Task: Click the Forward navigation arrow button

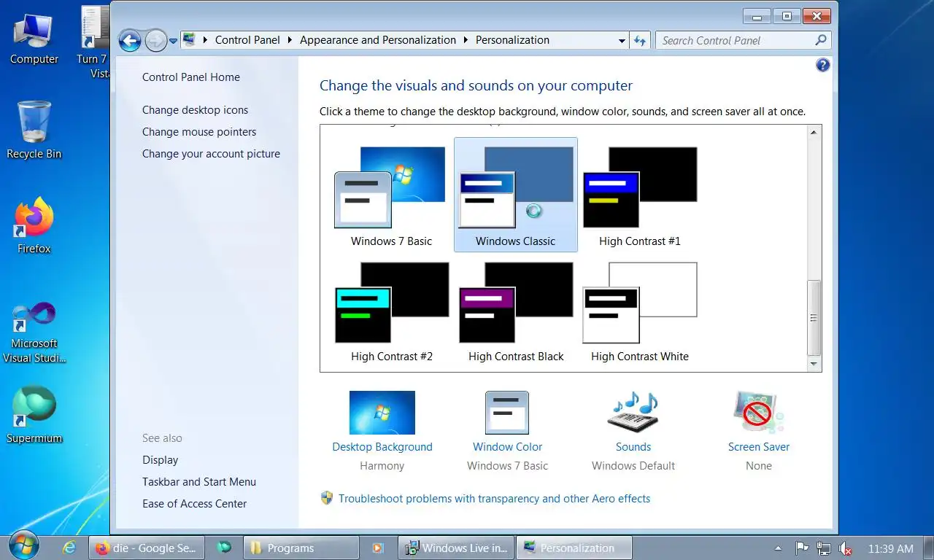Action: point(155,41)
